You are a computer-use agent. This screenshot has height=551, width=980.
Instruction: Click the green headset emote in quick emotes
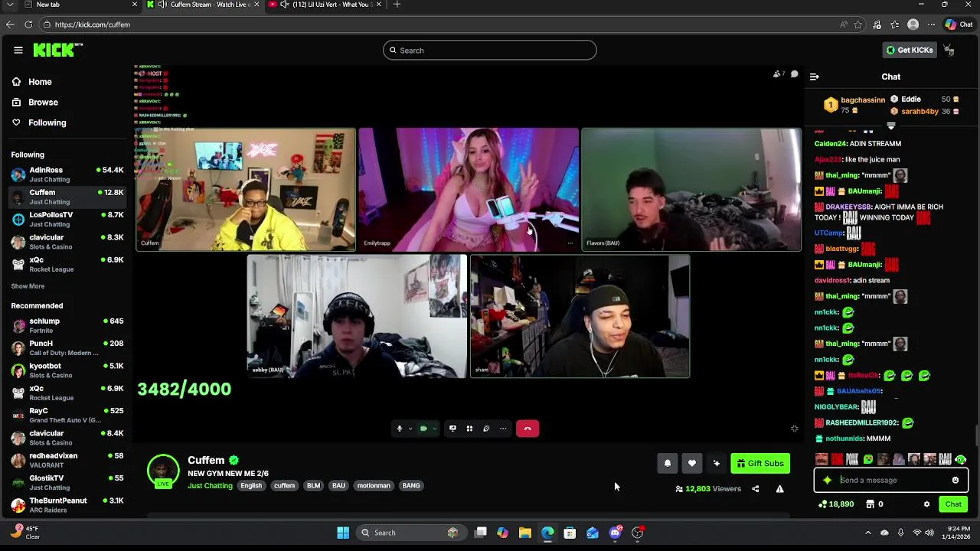click(x=961, y=460)
